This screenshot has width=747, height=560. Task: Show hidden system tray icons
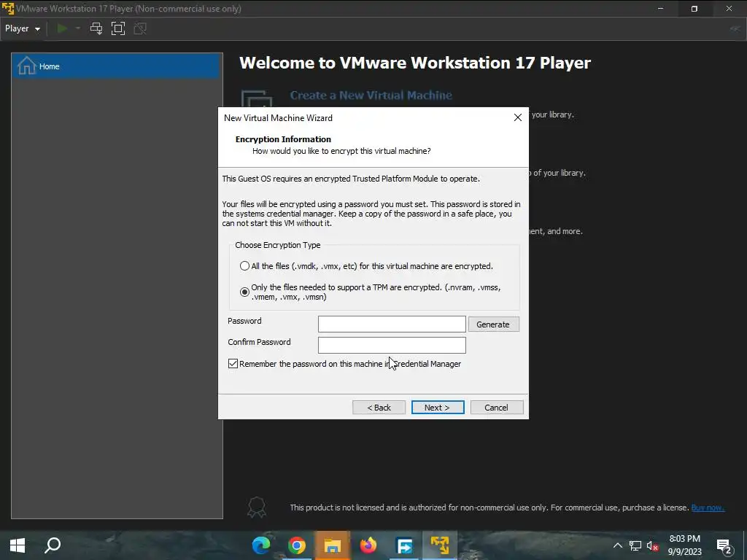coord(617,545)
